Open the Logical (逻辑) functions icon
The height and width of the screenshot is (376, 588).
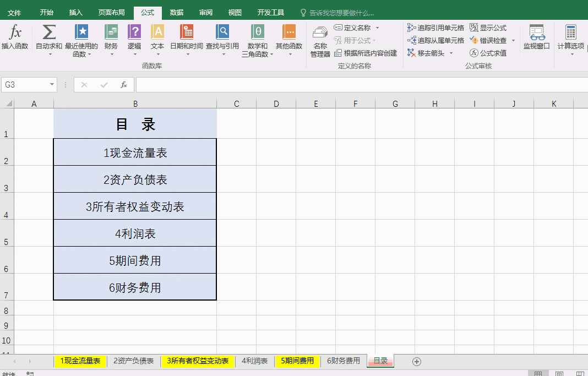point(134,33)
